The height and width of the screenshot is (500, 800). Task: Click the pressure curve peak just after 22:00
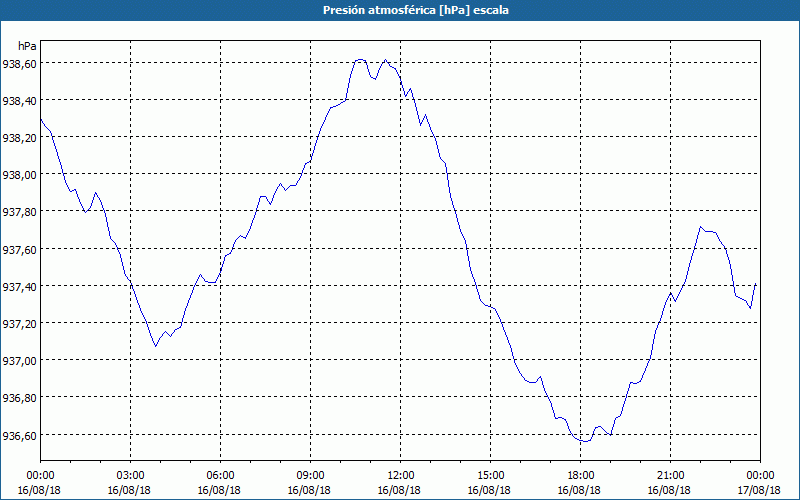[701, 227]
